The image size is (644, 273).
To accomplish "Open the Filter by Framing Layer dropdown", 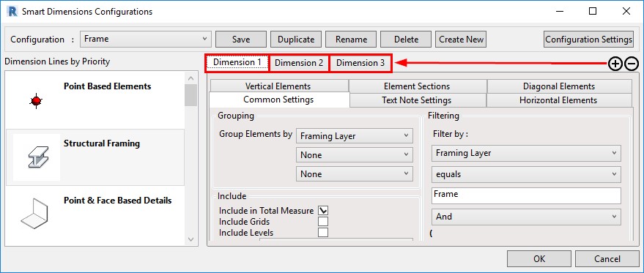I will point(526,153).
